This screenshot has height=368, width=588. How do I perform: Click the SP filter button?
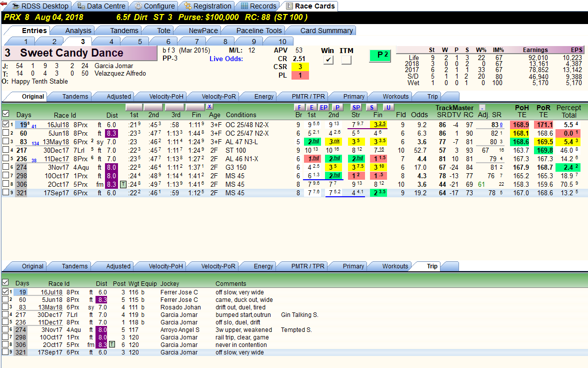(356, 107)
